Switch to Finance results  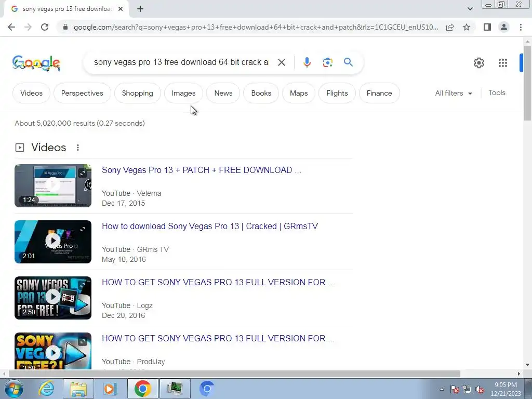click(x=379, y=93)
